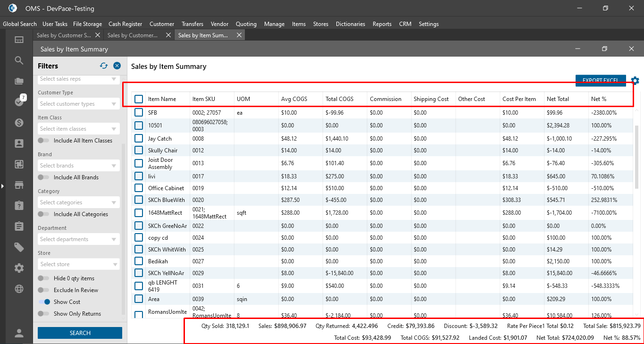
Task: Switch to first Sales by Customer tab
Action: [x=64, y=35]
